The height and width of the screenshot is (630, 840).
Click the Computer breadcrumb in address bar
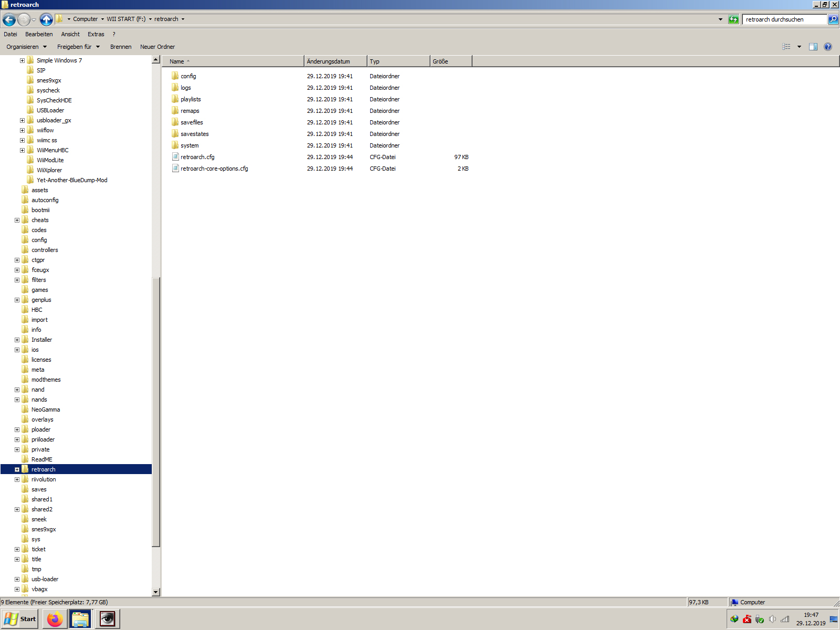pyautogui.click(x=85, y=19)
